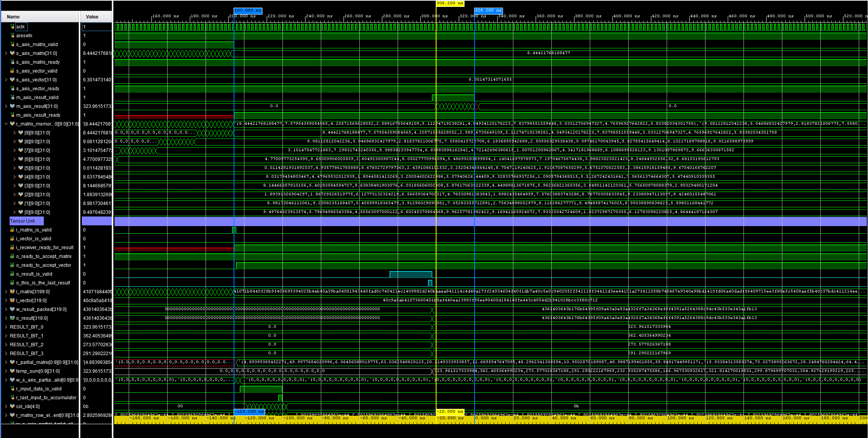
Task: Click the s_axis_vector_valid signal icon
Action: click(x=12, y=71)
